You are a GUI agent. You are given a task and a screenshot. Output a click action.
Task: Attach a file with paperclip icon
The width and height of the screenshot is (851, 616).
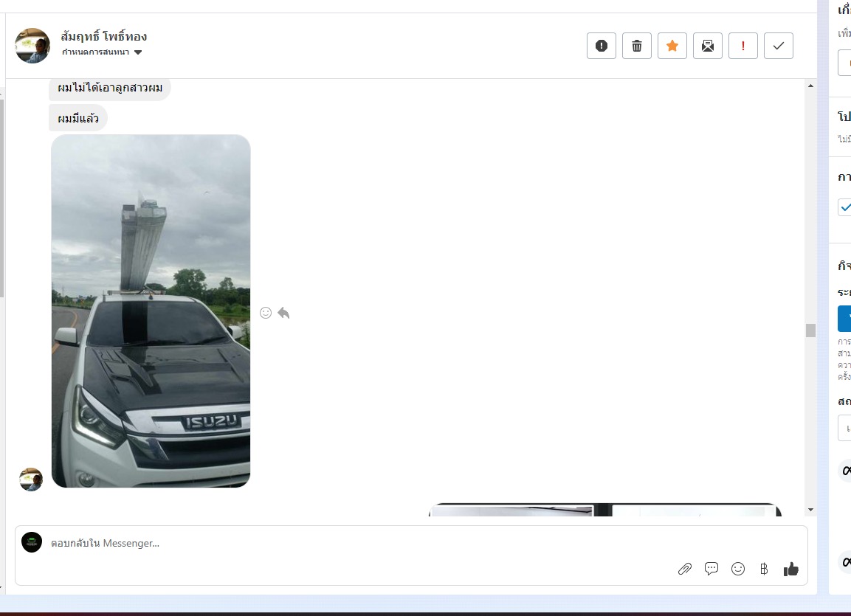pyautogui.click(x=685, y=569)
